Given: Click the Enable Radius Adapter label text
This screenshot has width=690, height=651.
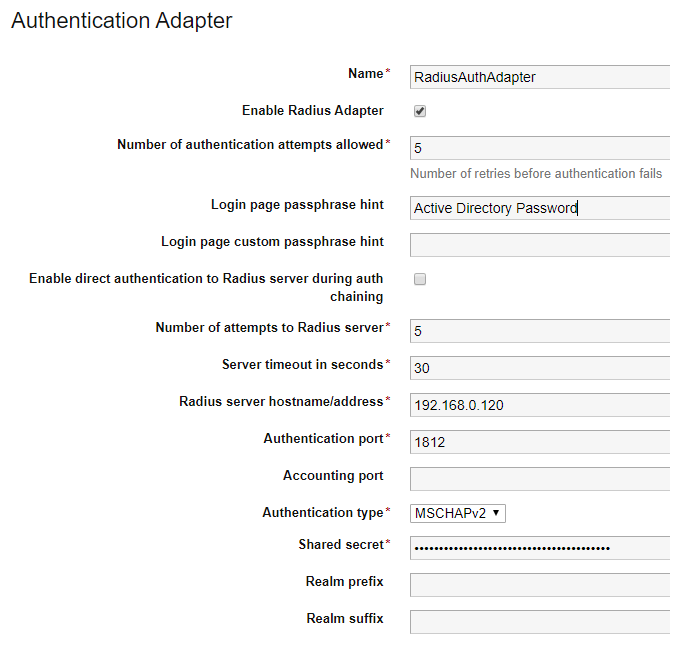Looking at the screenshot, I should click(313, 110).
